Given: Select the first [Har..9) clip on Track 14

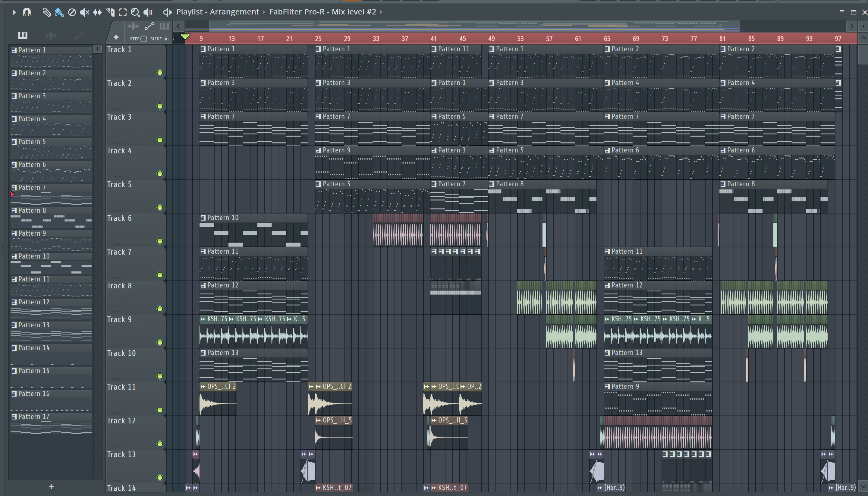Looking at the screenshot, I should point(612,488).
